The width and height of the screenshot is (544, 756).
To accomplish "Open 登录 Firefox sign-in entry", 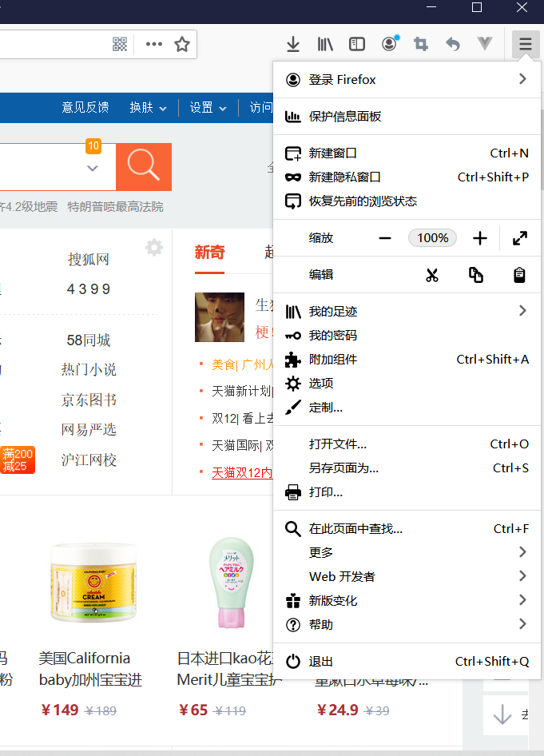I will [x=407, y=80].
